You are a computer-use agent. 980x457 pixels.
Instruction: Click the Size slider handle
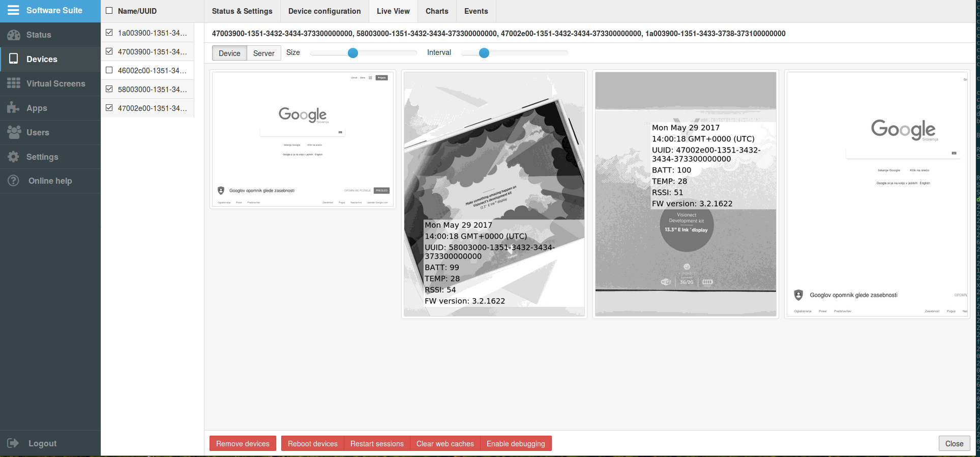tap(353, 52)
